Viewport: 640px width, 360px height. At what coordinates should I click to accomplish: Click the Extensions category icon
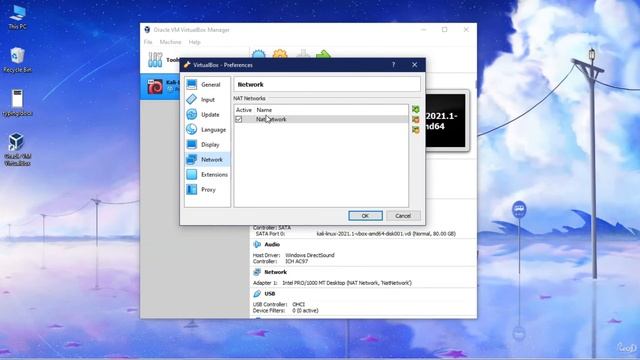click(x=191, y=175)
